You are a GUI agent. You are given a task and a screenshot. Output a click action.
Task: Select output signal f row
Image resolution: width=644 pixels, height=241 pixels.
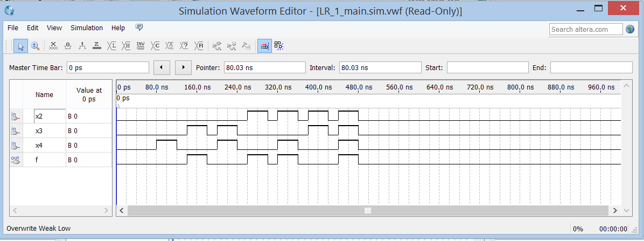(x=61, y=160)
